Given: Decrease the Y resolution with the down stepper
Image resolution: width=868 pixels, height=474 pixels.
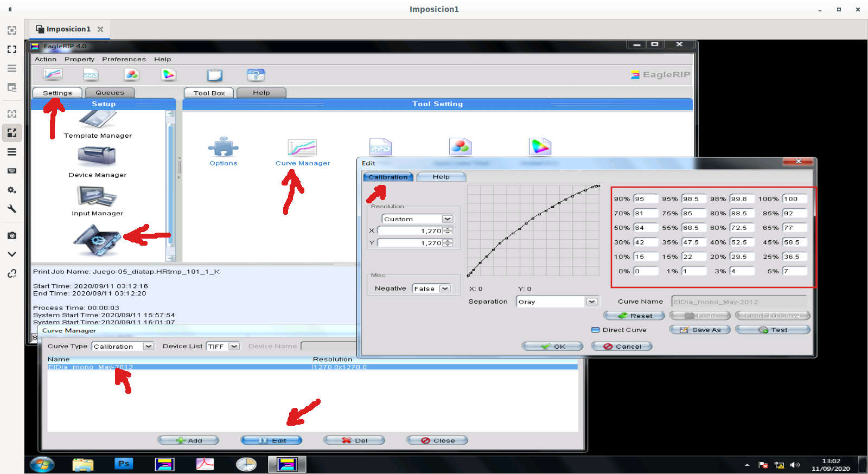Looking at the screenshot, I should click(x=448, y=245).
